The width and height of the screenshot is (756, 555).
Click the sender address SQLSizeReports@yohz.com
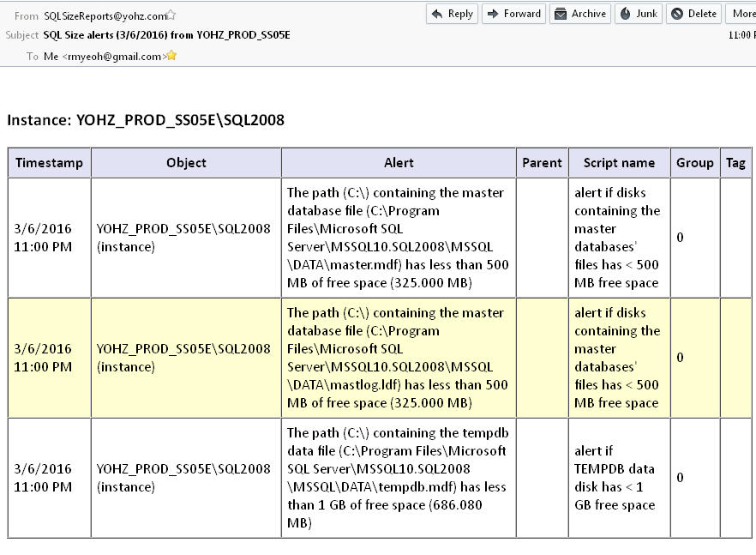105,15
